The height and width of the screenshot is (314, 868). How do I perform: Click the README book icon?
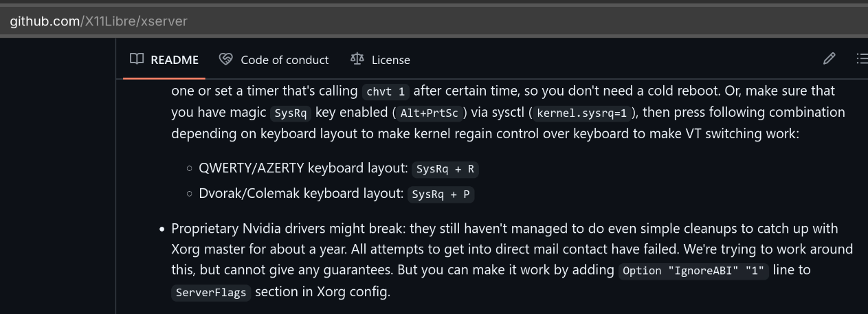[x=137, y=59]
